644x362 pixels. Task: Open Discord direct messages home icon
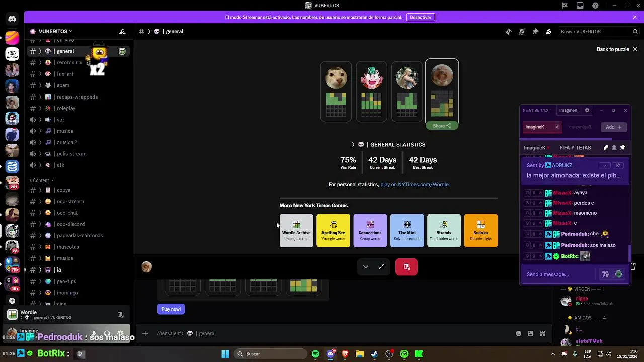(12, 19)
